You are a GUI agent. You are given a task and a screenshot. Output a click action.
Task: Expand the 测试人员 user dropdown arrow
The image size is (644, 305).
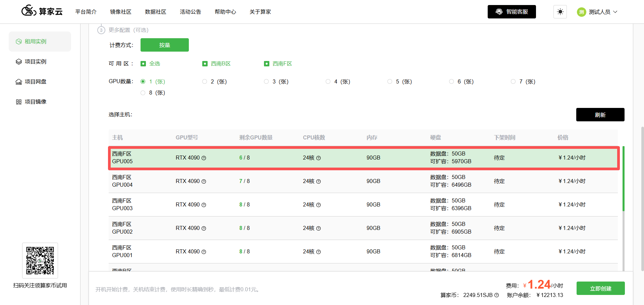click(615, 12)
